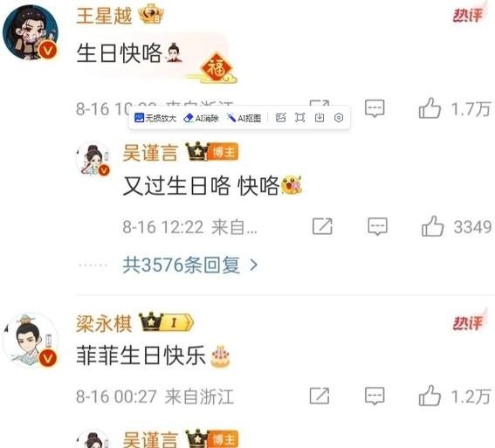The height and width of the screenshot is (448, 495).
Task: Open 梁永棋's profile name link
Action: [104, 324]
